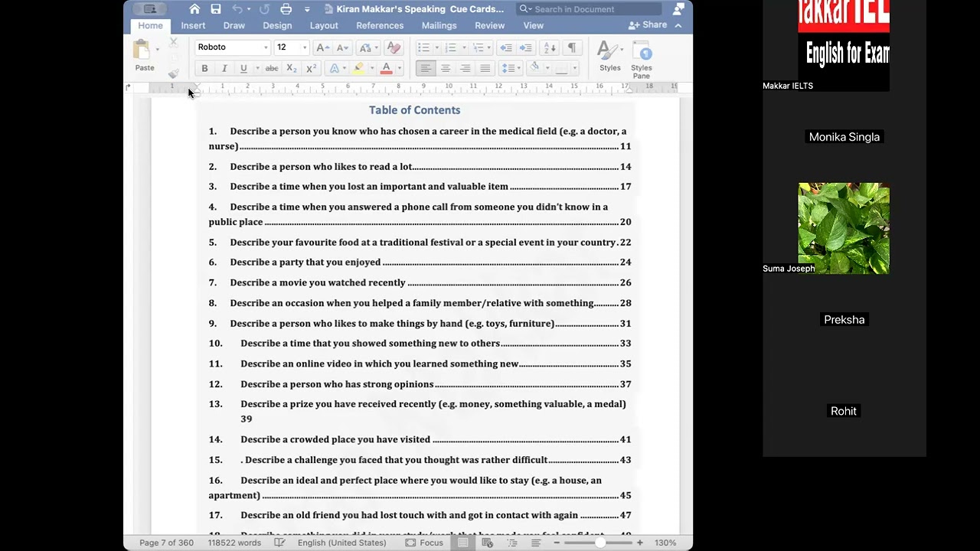Image resolution: width=980 pixels, height=551 pixels.
Task: Sort text A to Z
Action: coord(550,47)
